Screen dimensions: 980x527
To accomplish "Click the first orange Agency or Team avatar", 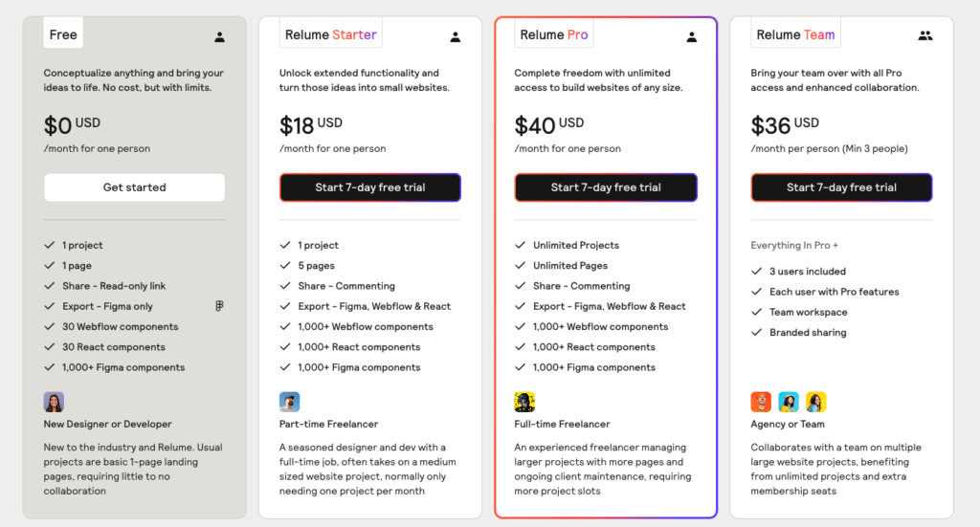I will pos(761,402).
